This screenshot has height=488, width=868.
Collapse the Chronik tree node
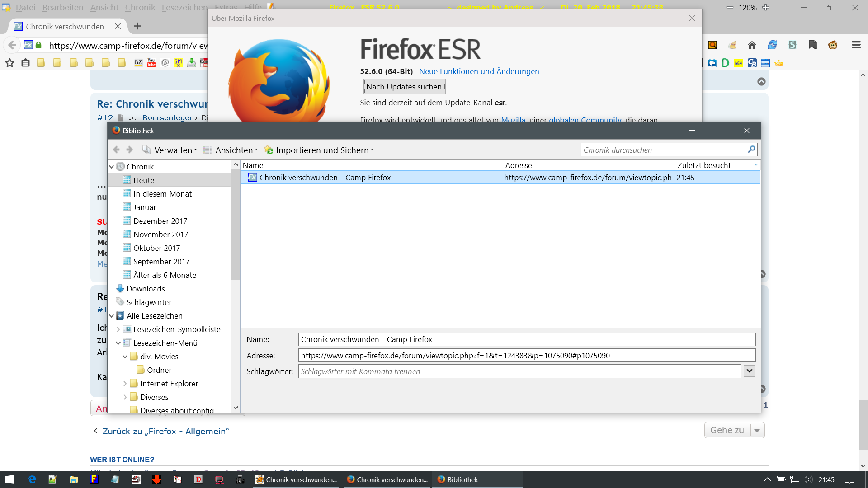(x=112, y=167)
